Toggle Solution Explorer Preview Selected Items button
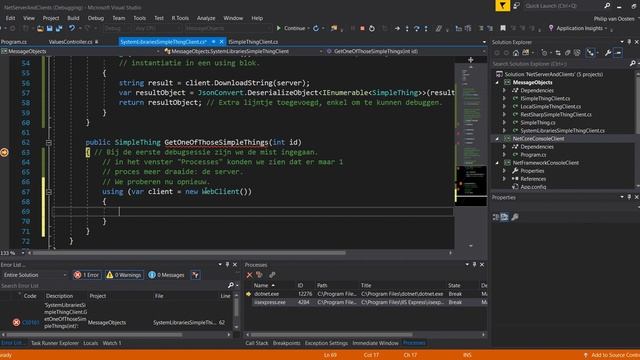This screenshot has height=360, width=640. (x=618, y=53)
